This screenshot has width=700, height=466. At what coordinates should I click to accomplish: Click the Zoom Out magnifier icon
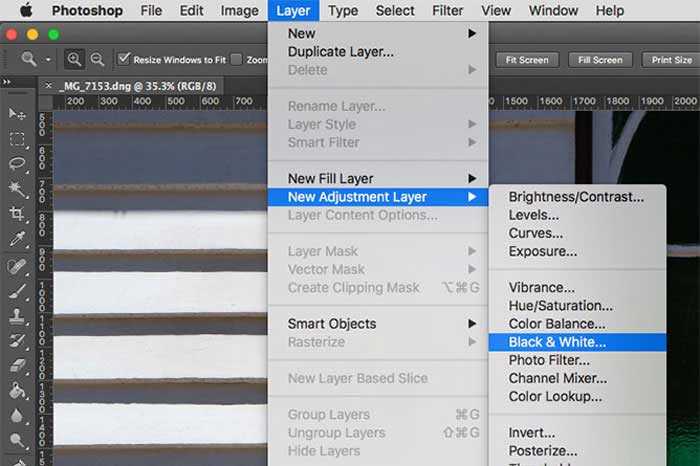(x=97, y=59)
